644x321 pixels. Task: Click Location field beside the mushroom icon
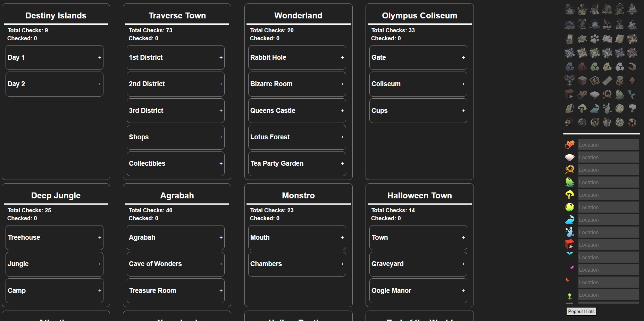pyautogui.click(x=608, y=195)
